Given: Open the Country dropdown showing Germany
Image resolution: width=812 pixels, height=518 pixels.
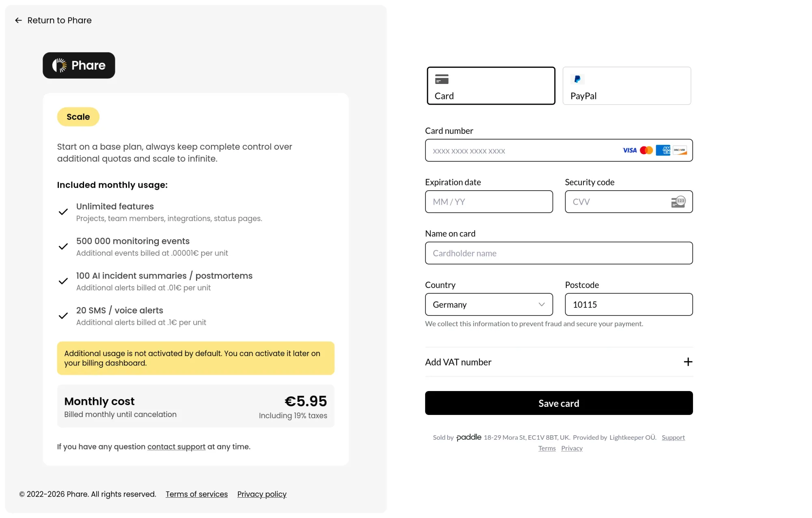Looking at the screenshot, I should [x=489, y=305].
